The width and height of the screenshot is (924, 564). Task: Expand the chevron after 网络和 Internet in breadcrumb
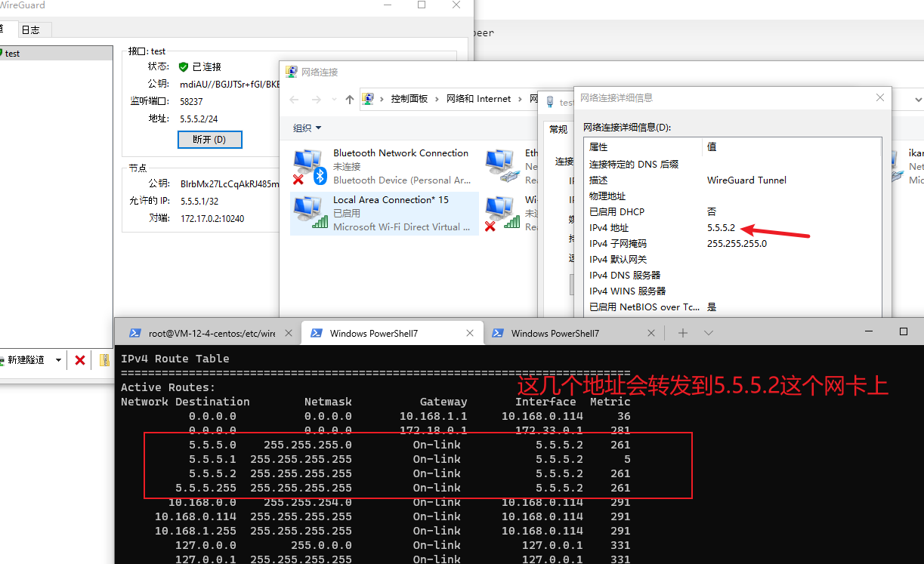tap(520, 99)
